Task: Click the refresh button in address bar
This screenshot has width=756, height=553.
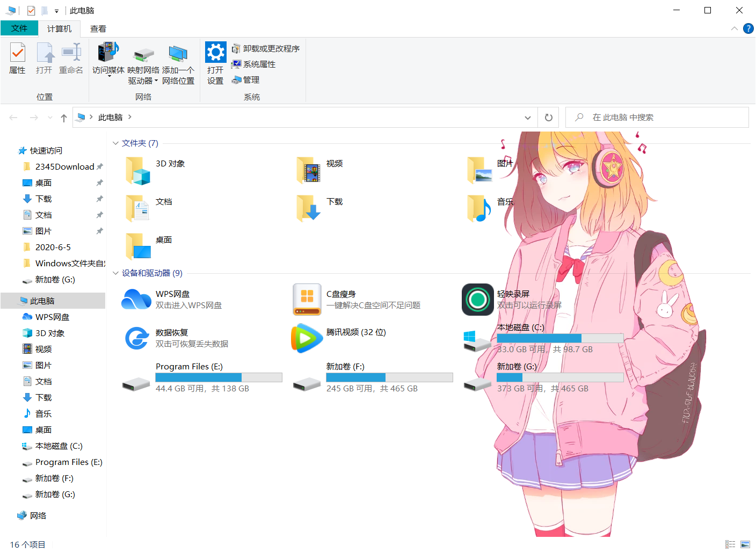Action: [x=548, y=117]
